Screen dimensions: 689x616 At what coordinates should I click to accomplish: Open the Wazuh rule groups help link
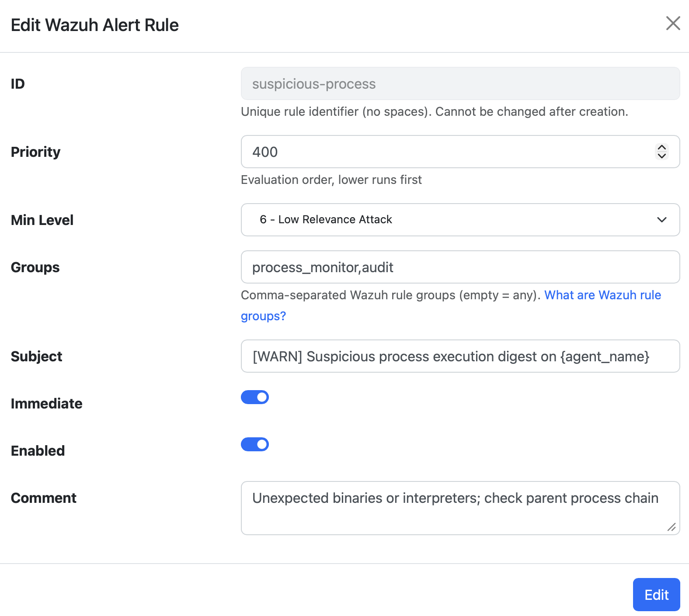pos(602,295)
